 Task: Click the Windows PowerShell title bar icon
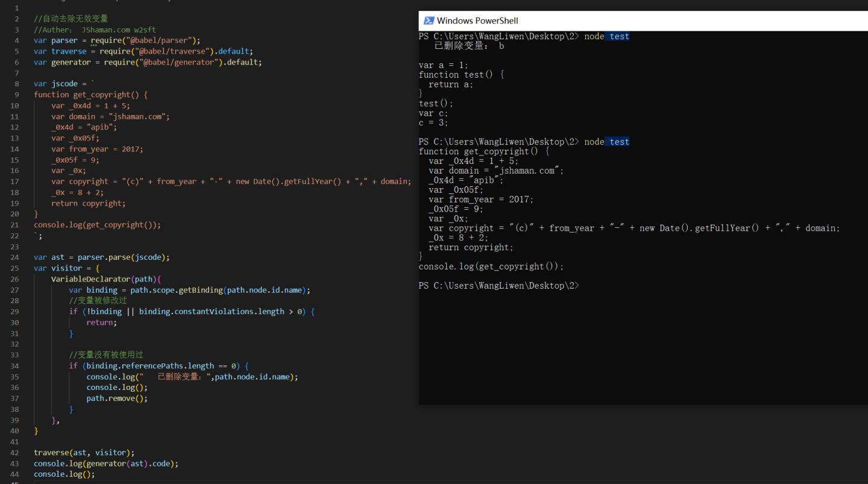pyautogui.click(x=429, y=20)
